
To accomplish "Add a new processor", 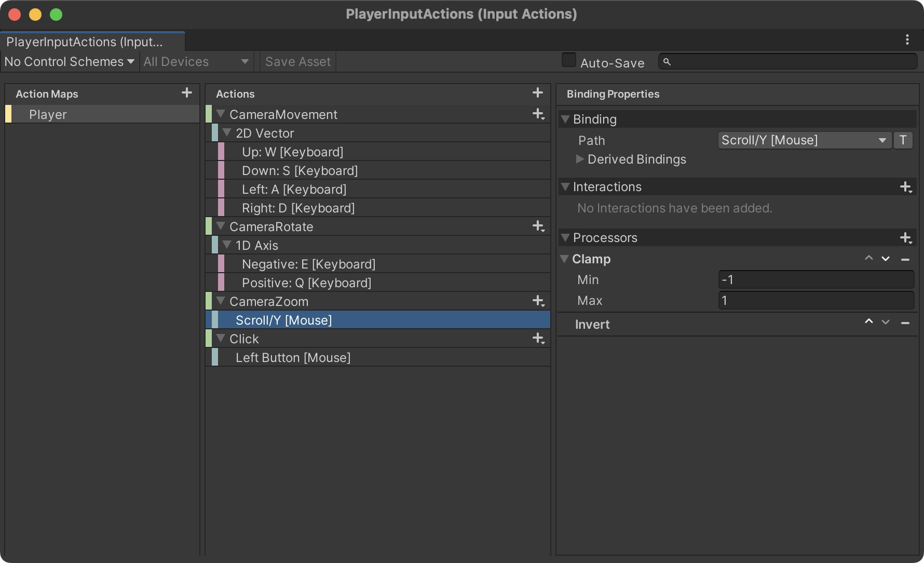I will (x=906, y=237).
